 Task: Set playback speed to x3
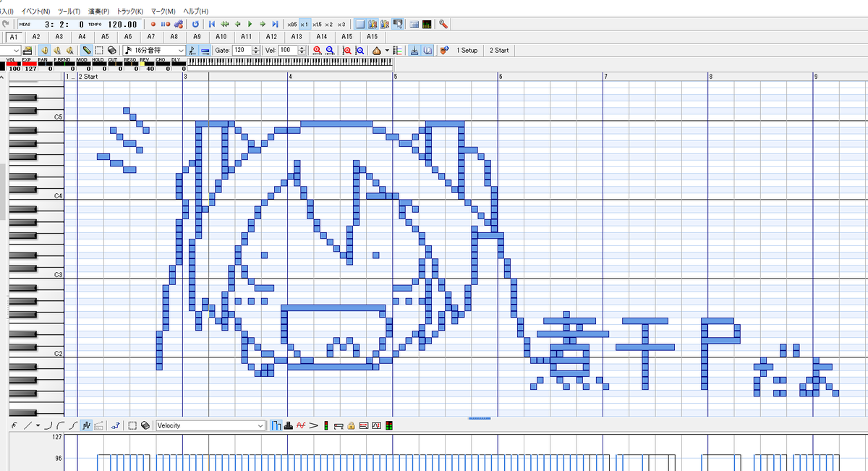pos(341,24)
